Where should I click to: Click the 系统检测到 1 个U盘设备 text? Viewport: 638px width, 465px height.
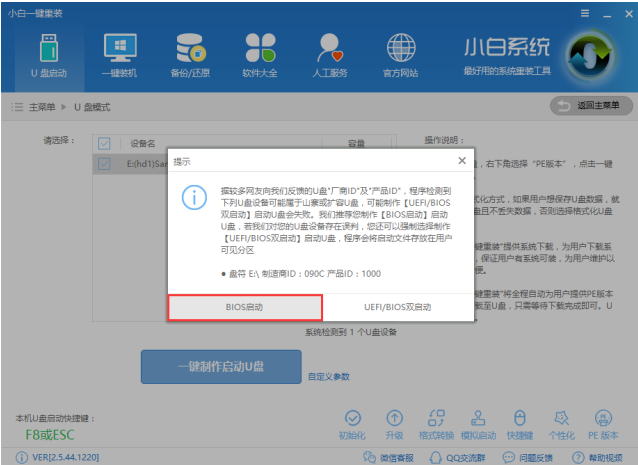click(351, 332)
